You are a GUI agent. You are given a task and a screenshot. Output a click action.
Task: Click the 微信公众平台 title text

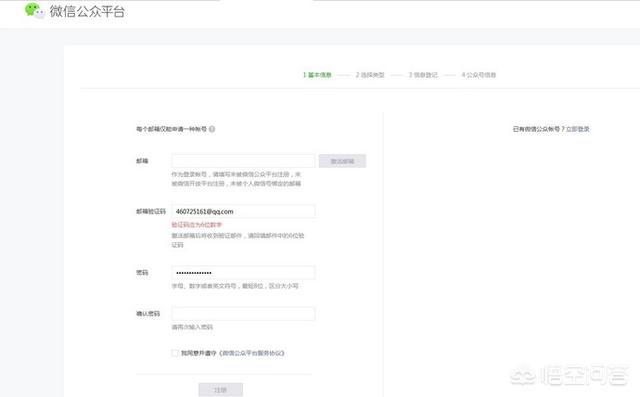click(87, 11)
